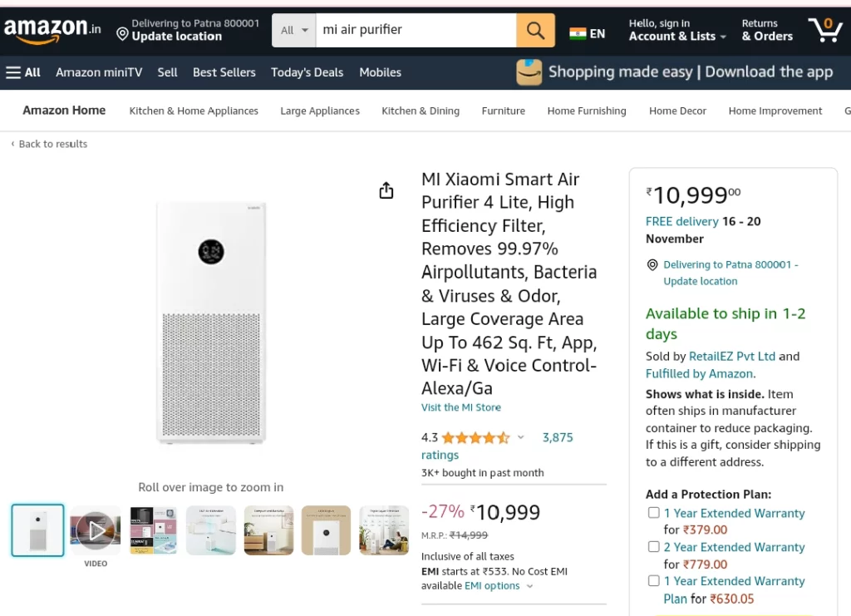Viewport: 851px width, 616px height.
Task: Click the India flag language icon
Action: (578, 33)
